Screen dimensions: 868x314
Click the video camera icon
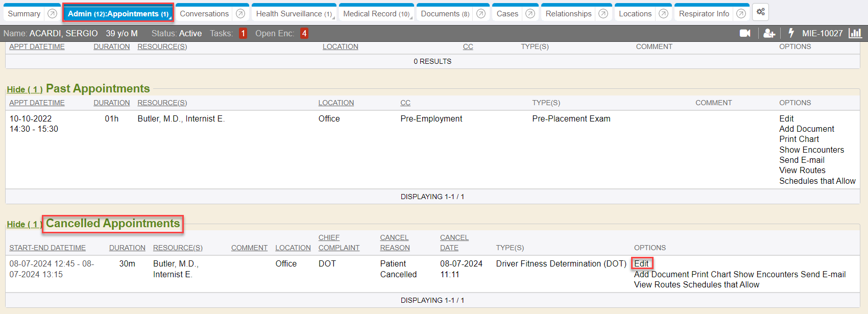pyautogui.click(x=745, y=33)
